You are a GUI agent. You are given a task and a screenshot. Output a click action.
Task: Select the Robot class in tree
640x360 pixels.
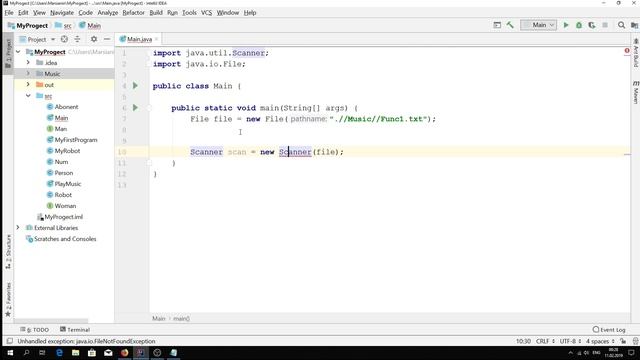point(63,195)
